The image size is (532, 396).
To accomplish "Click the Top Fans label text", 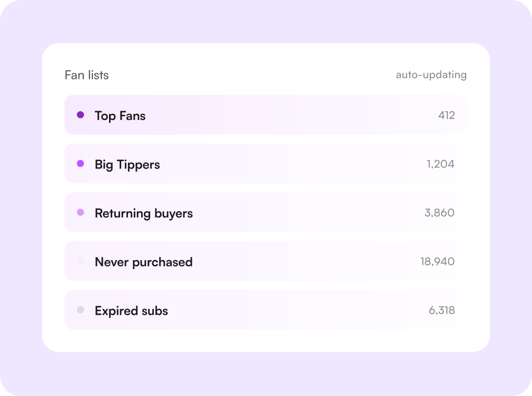I will point(120,116).
